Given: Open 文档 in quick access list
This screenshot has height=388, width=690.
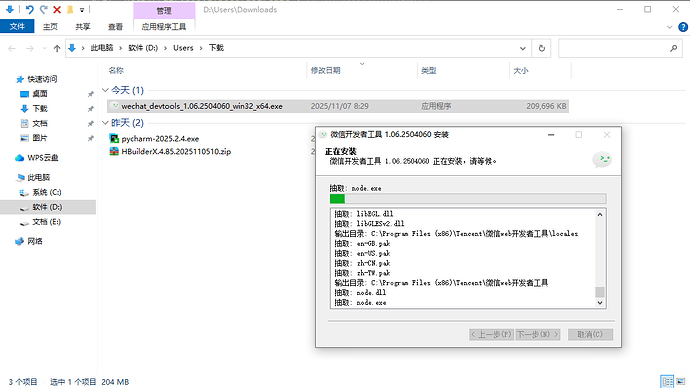Looking at the screenshot, I should click(x=40, y=123).
